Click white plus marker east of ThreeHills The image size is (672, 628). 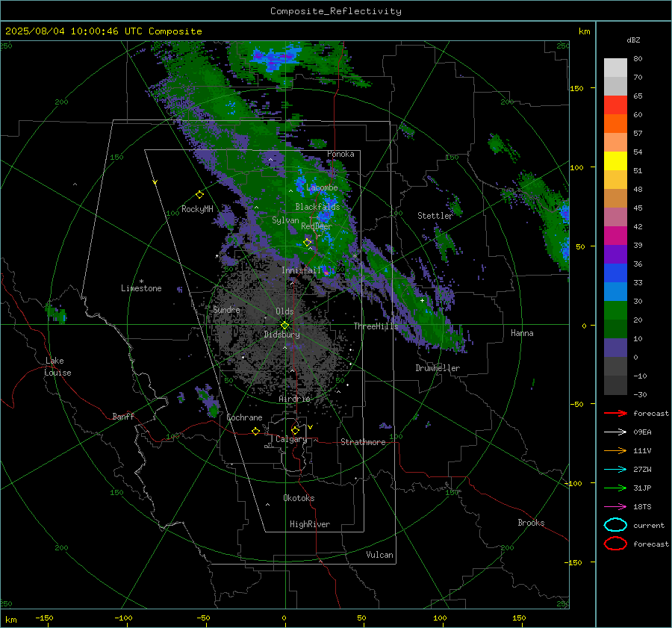(x=422, y=300)
